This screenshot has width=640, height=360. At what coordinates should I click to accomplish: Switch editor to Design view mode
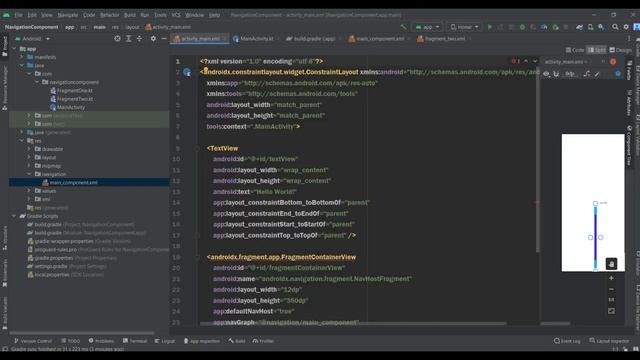[620, 50]
